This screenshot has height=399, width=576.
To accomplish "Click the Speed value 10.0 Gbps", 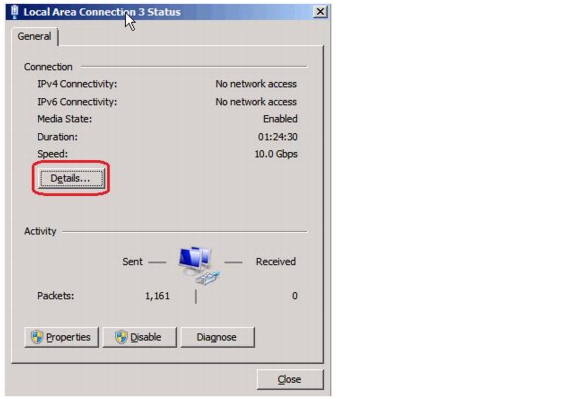I will pyautogui.click(x=276, y=154).
